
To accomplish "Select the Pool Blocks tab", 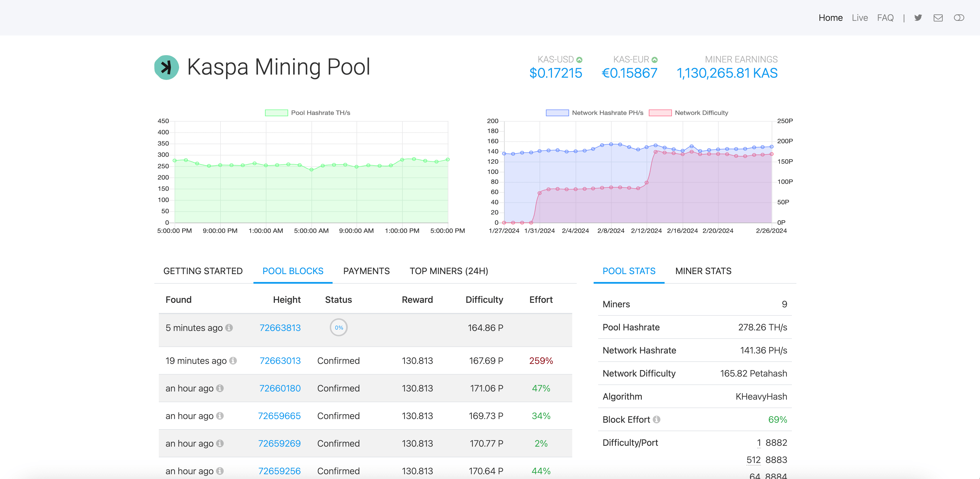I will 293,271.
